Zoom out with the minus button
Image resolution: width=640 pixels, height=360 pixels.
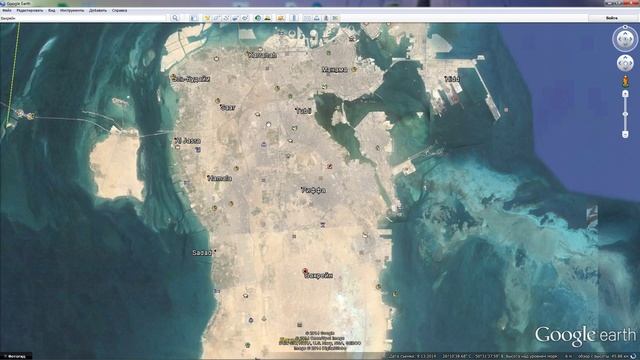click(625, 134)
